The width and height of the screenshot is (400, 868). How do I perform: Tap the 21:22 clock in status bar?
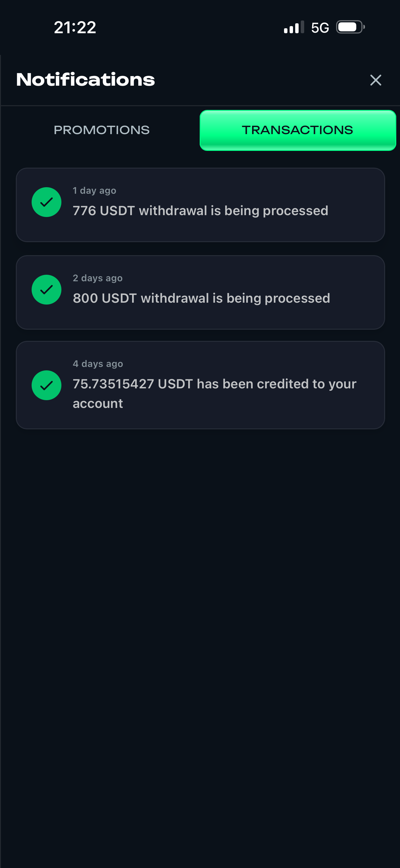click(x=75, y=27)
